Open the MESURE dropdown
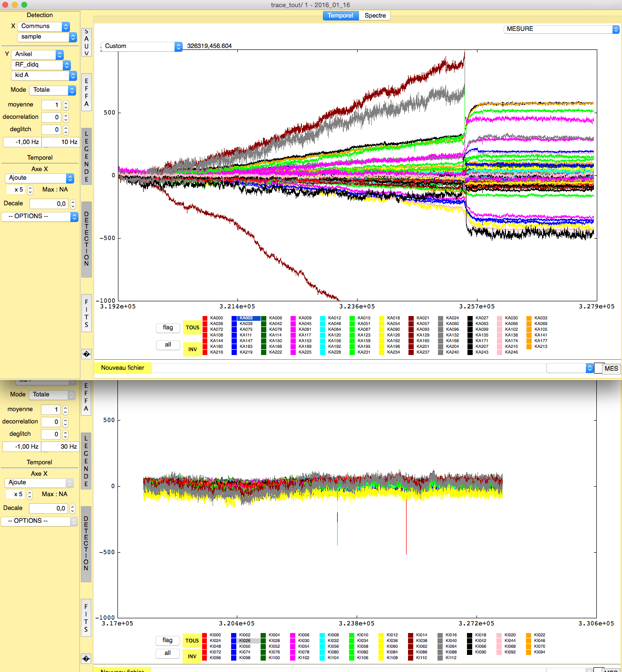 pyautogui.click(x=561, y=29)
